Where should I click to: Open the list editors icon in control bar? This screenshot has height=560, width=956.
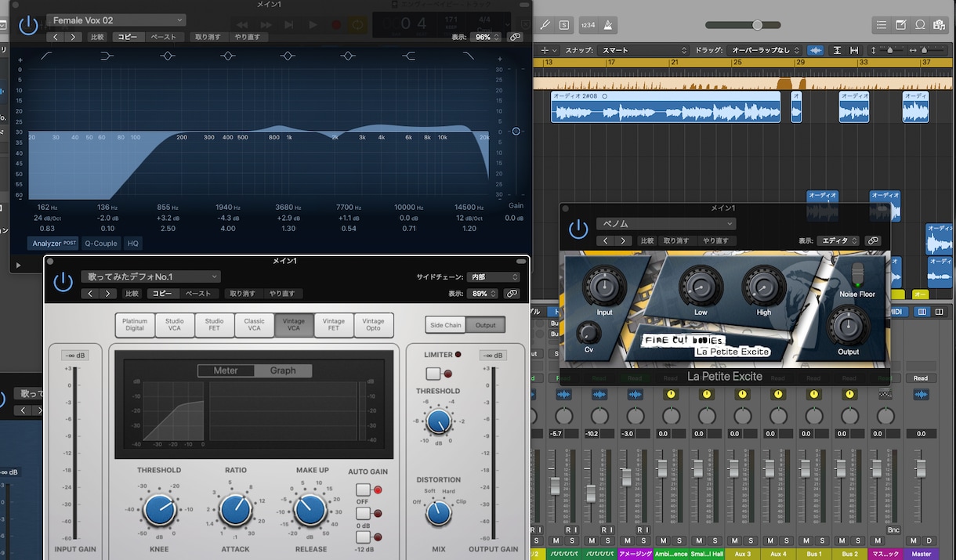point(883,25)
